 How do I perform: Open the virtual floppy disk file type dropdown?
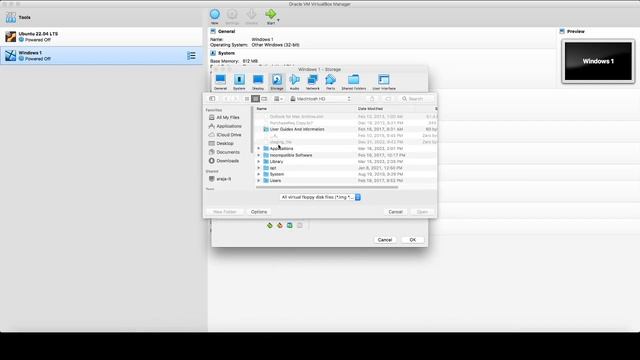pos(320,197)
